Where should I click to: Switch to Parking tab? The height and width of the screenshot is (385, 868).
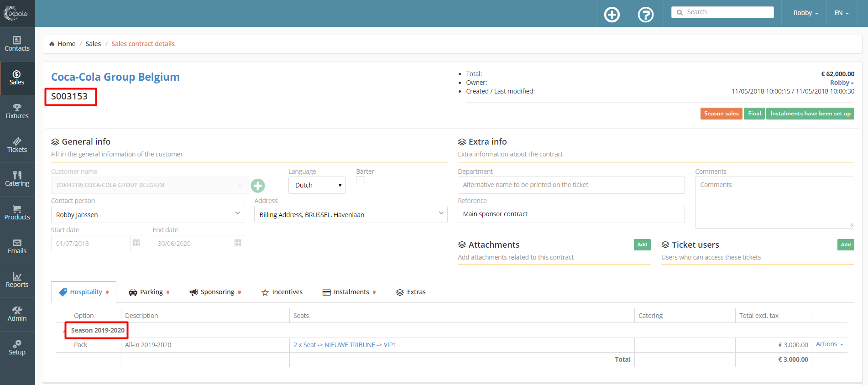[149, 292]
